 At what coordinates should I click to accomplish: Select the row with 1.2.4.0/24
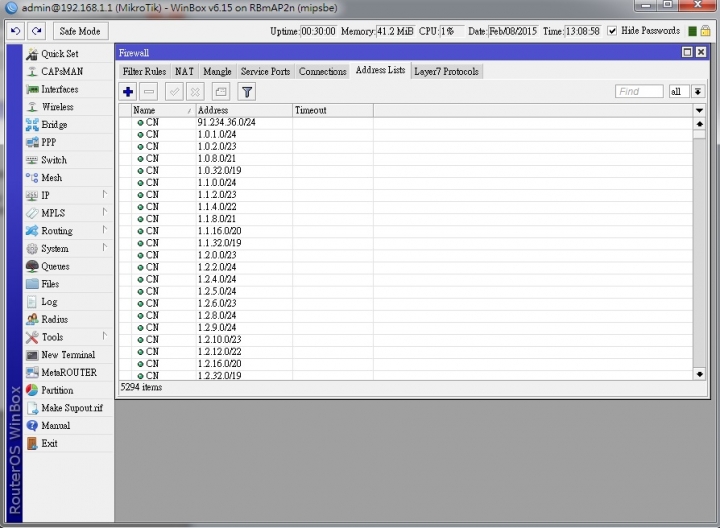(405, 279)
